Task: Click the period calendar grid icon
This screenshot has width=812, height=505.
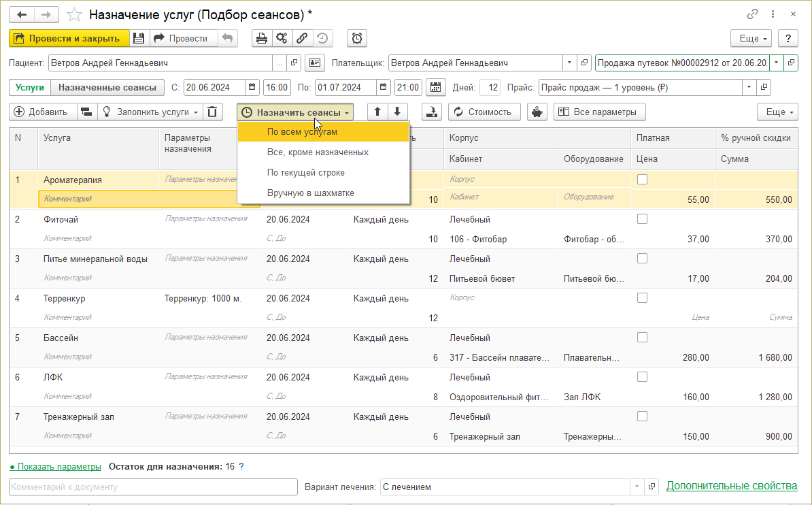Action: point(435,87)
